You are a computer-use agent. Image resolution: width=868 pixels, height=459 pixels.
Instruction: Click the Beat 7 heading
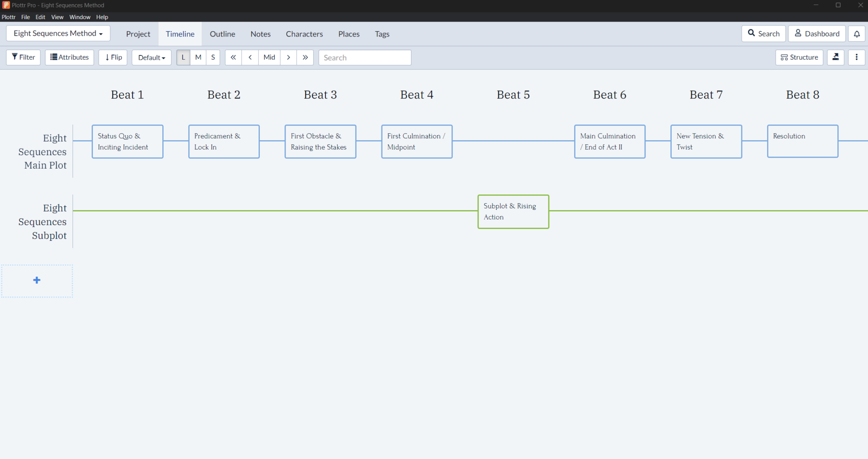[x=706, y=95]
